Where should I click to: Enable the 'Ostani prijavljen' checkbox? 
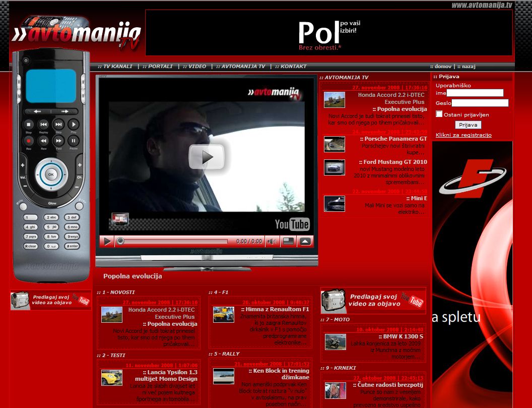pyautogui.click(x=439, y=114)
